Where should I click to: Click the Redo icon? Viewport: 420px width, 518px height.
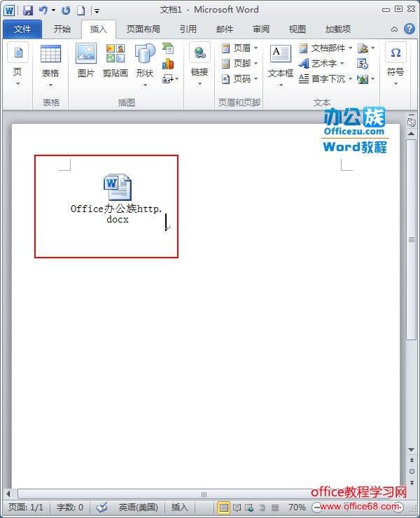click(x=66, y=10)
